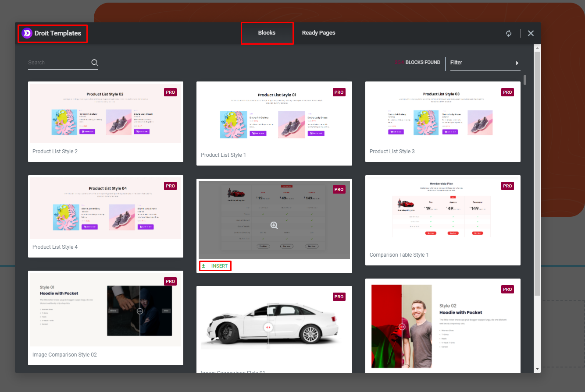Click PRO badge on the white car block
Viewport: 585px width, 392px height.
(x=339, y=297)
